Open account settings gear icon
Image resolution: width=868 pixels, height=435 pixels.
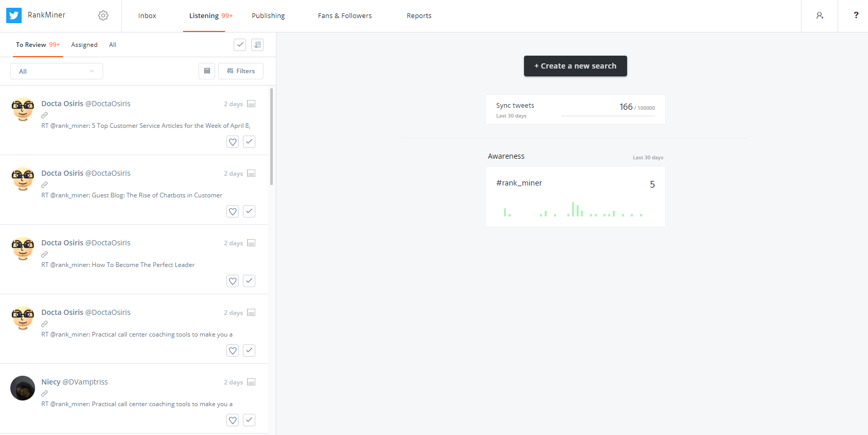(103, 15)
